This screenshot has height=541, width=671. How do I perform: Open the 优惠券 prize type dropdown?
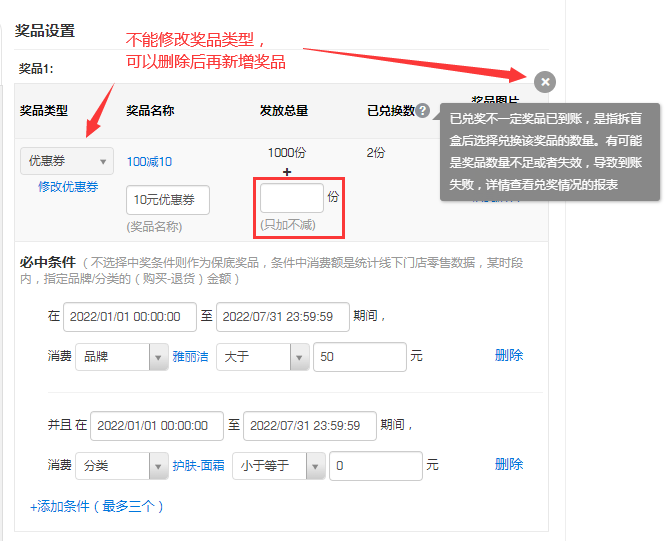click(67, 161)
